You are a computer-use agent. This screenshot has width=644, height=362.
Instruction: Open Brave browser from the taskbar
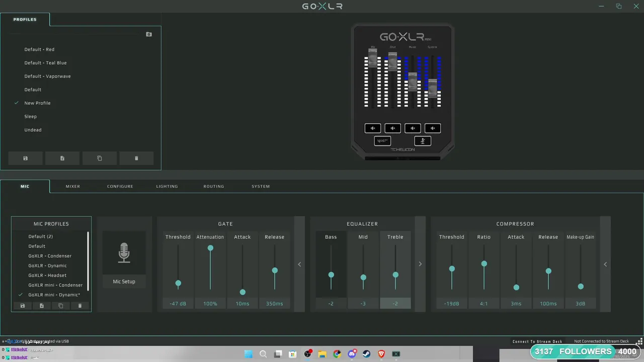tap(381, 354)
